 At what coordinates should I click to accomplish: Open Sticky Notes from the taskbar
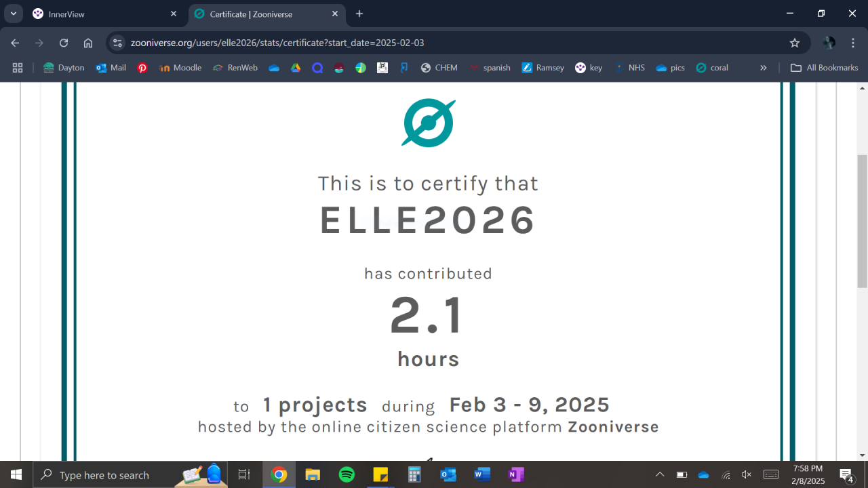click(x=380, y=474)
